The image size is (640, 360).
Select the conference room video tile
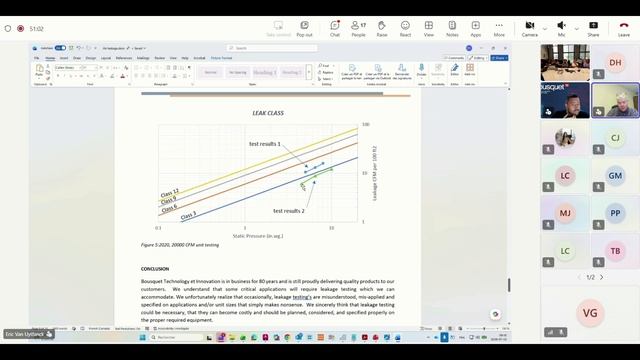(x=565, y=62)
